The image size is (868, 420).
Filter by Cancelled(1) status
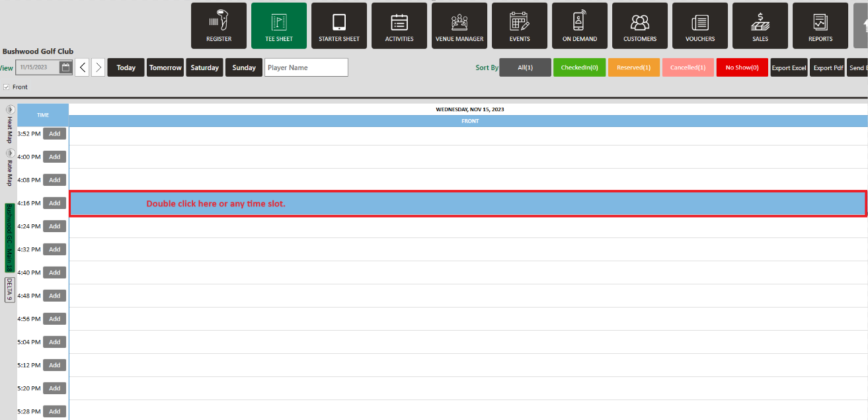(x=688, y=67)
